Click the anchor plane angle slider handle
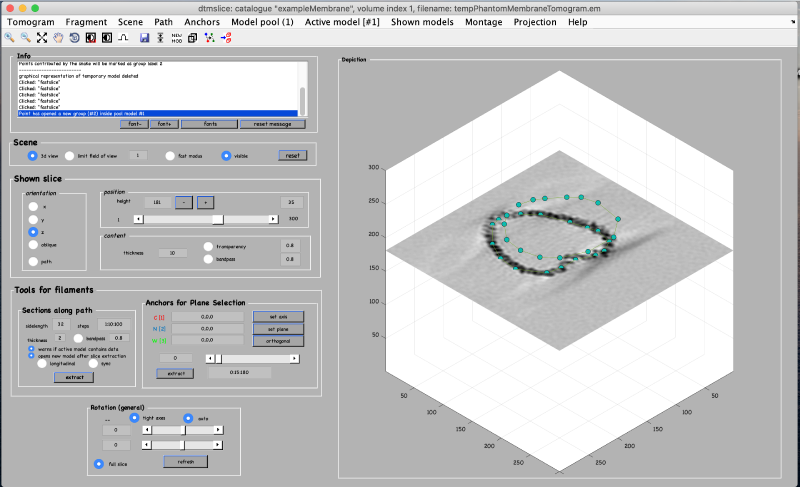This screenshot has height=487, width=800. (x=218, y=359)
